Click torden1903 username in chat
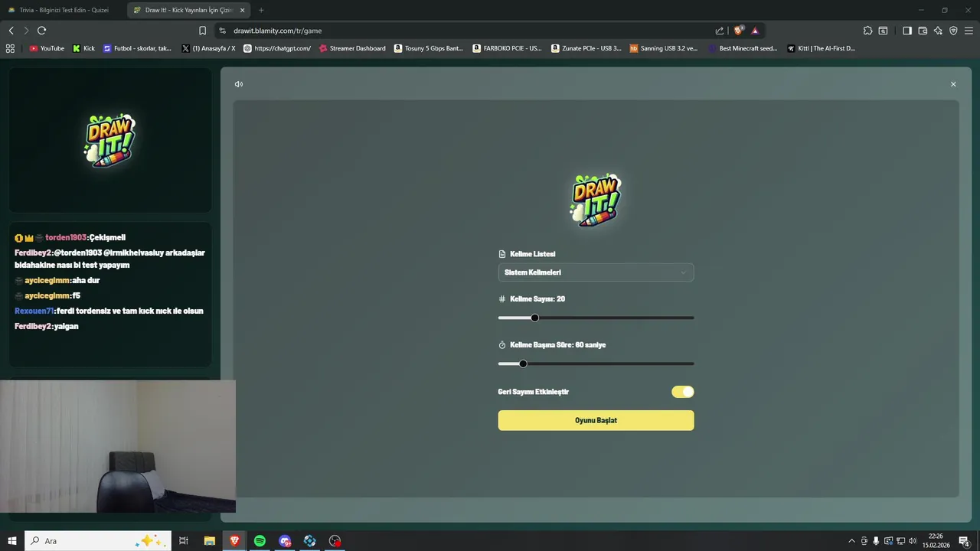The width and height of the screenshot is (980, 551). tap(66, 238)
